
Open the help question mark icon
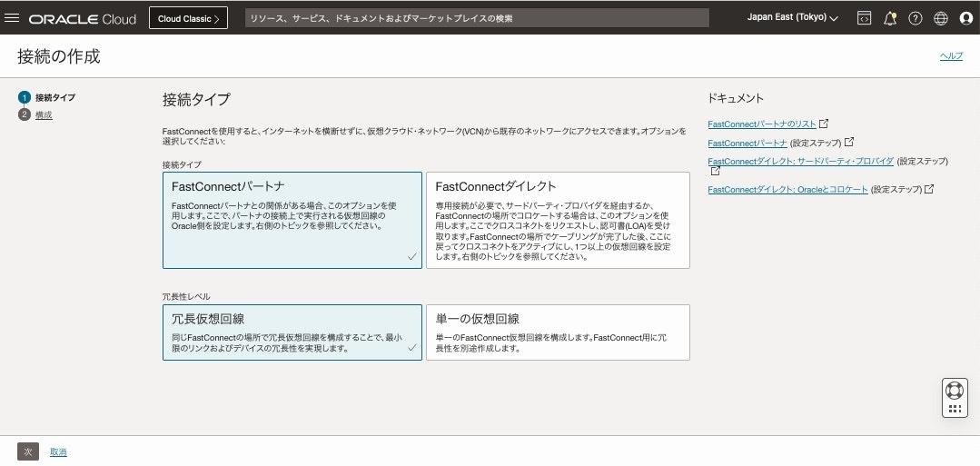[x=916, y=18]
